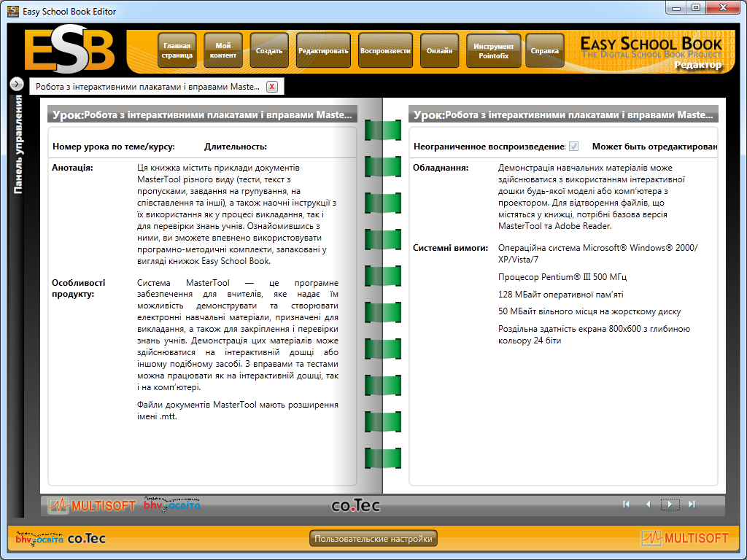
Task: Open the Мой контент section
Action: click(223, 50)
